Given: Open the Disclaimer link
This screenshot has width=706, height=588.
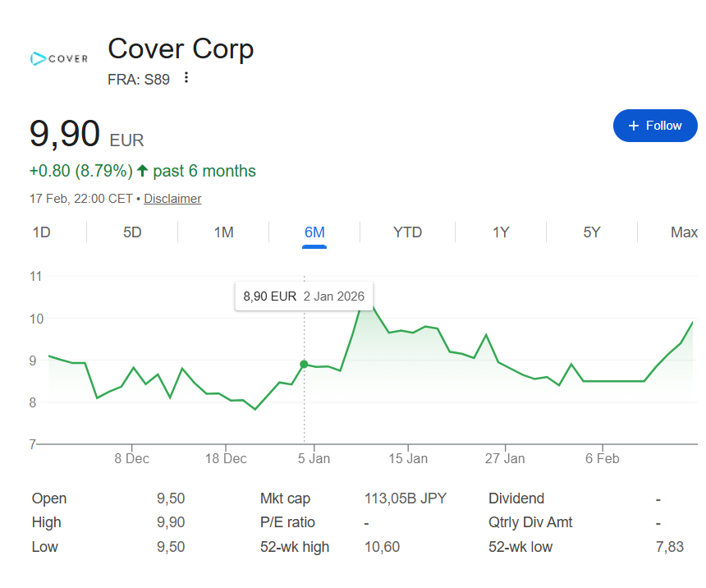Looking at the screenshot, I should (x=172, y=199).
